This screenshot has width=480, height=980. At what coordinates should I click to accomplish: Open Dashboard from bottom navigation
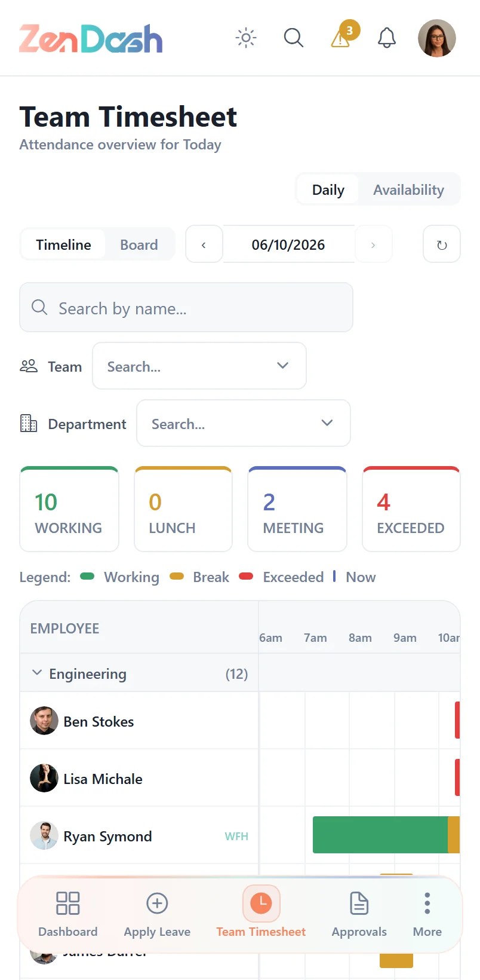tap(68, 914)
